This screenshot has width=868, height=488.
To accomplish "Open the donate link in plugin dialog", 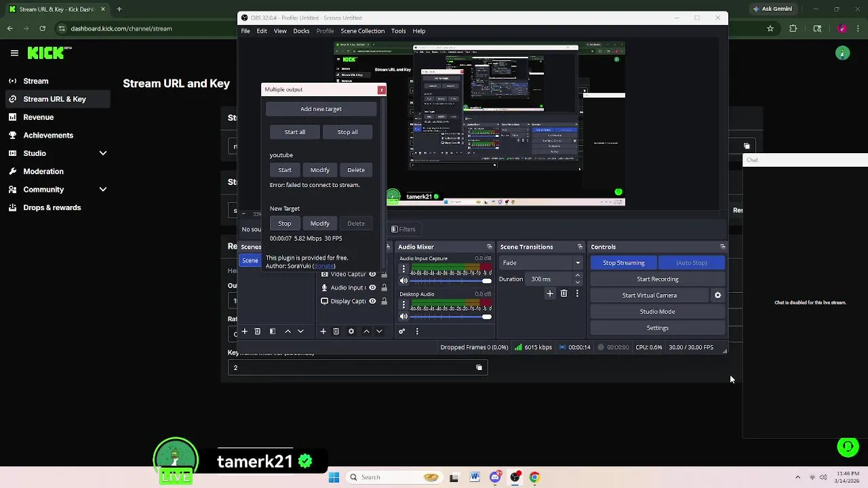I will [x=323, y=266].
